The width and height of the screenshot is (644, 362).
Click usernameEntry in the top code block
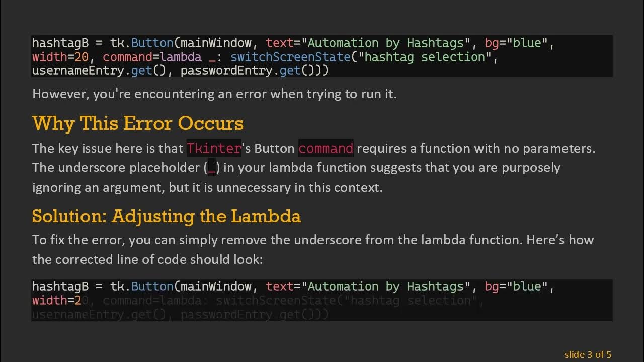coord(77,70)
